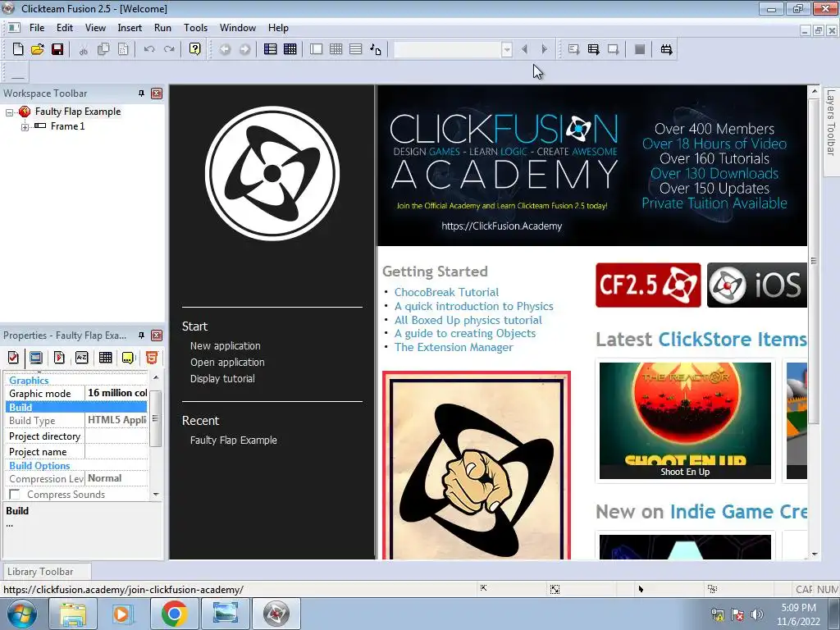Click the Paste icon in the toolbar
This screenshot has width=840, height=630.
click(x=123, y=49)
